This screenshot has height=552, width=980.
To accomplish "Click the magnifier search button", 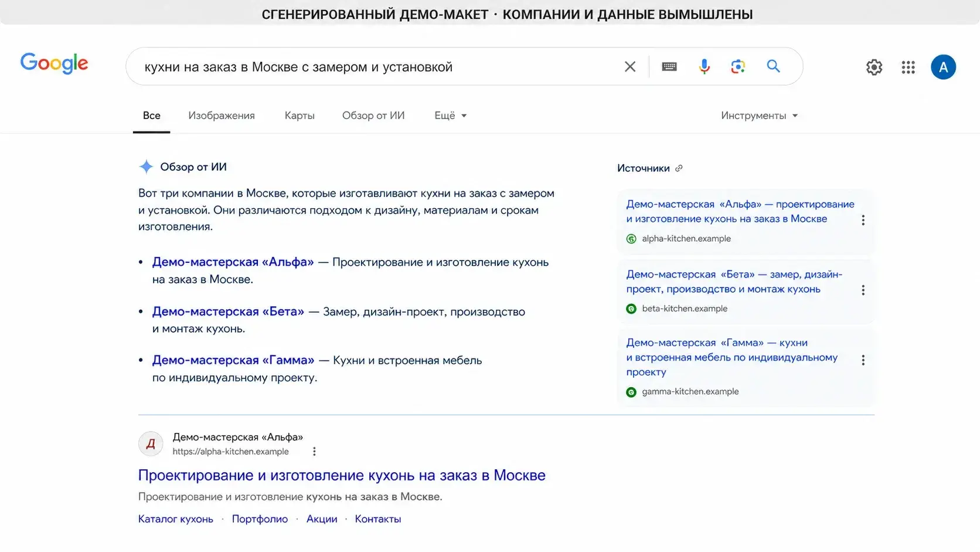I will (774, 66).
